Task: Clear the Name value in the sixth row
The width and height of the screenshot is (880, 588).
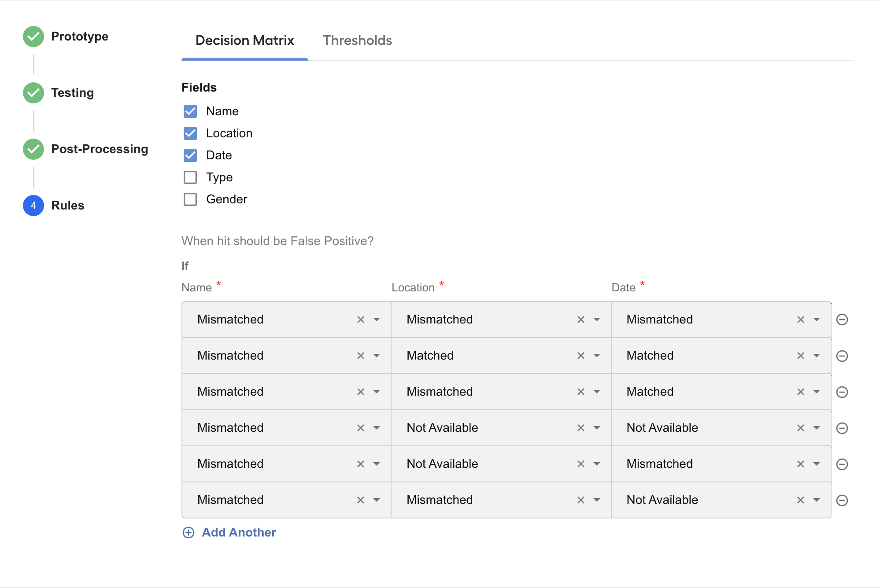Action: [361, 500]
